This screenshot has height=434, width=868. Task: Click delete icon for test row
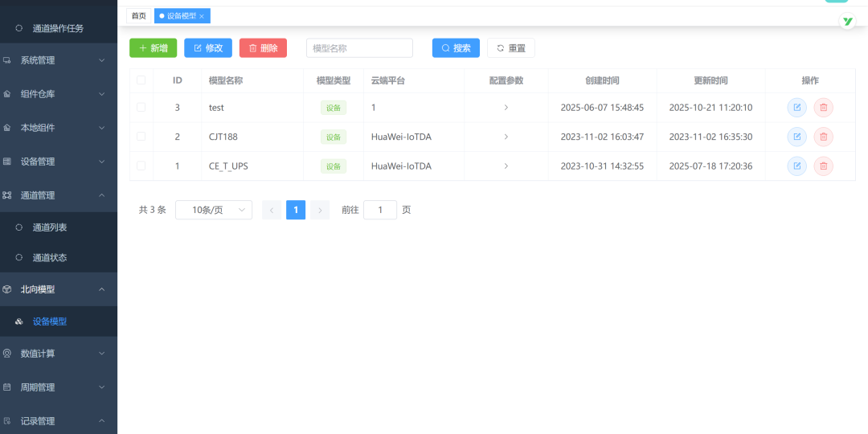click(x=823, y=108)
